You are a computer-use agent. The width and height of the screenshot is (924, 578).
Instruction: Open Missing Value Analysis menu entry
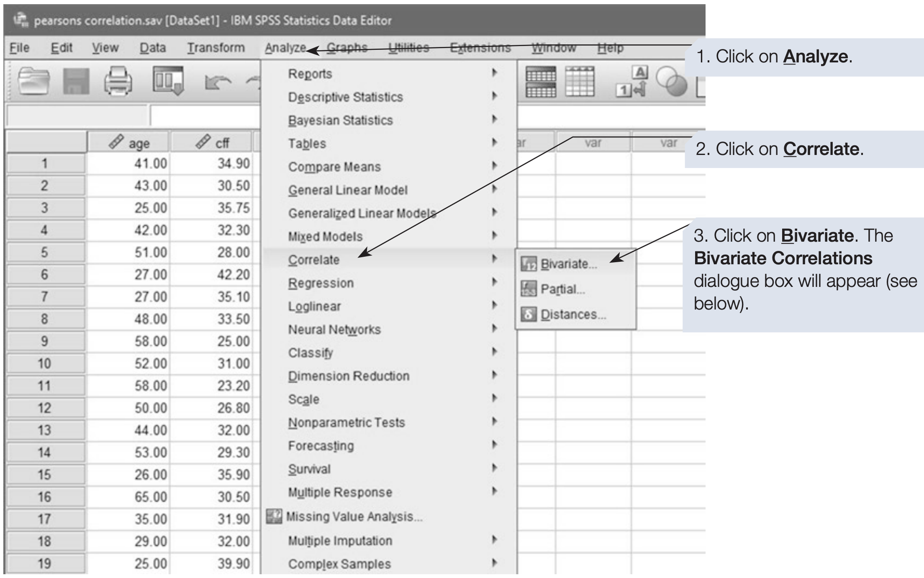tap(354, 516)
